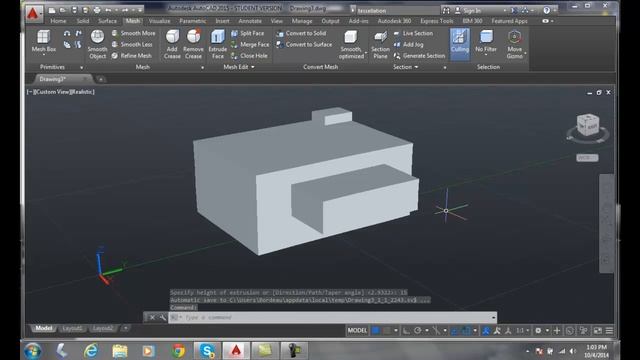Screen dimensions: 640x360
Task: Open the Solid ribbon tab
Action: [82, 21]
